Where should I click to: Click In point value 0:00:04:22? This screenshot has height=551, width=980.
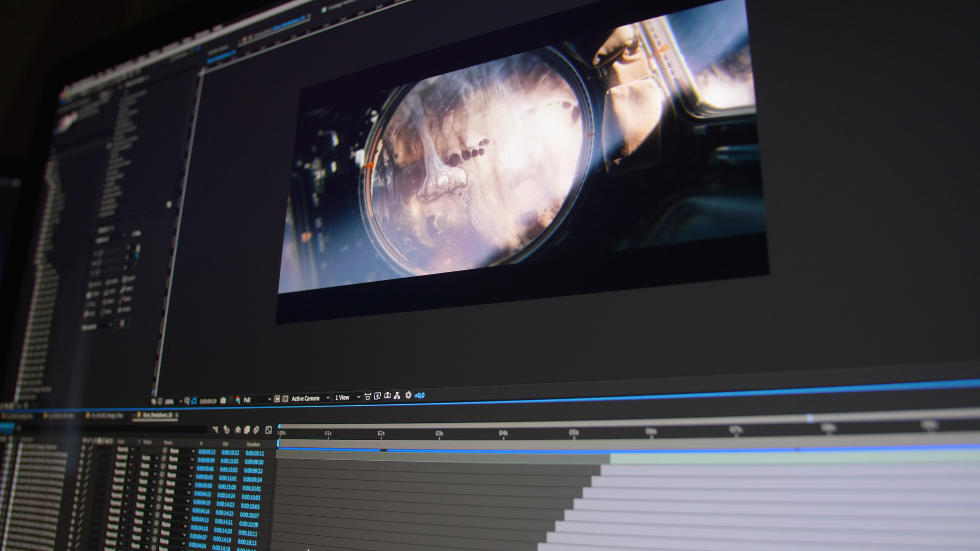click(x=203, y=494)
